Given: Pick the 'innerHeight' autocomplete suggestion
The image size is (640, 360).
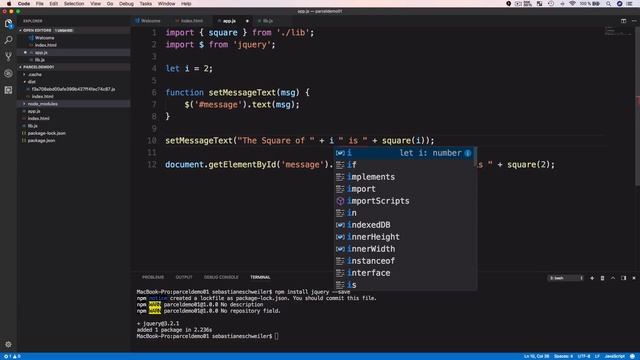Looking at the screenshot, I should 405,237.
